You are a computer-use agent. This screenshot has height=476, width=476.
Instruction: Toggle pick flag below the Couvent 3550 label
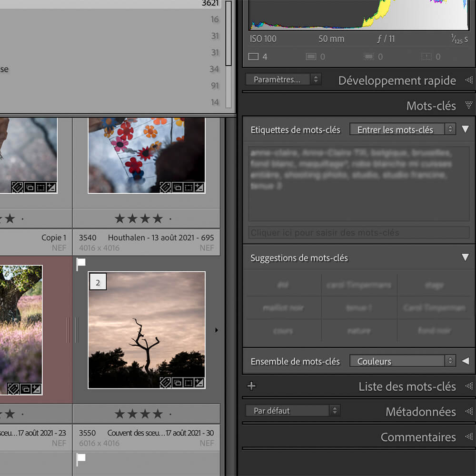(x=81, y=460)
